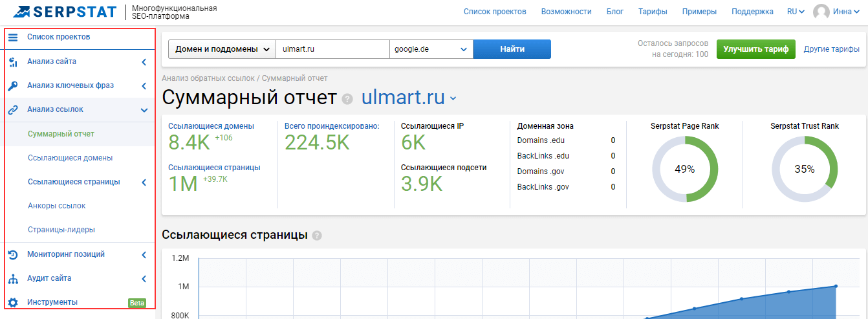Click the BackLinks .gov row label

(543, 187)
